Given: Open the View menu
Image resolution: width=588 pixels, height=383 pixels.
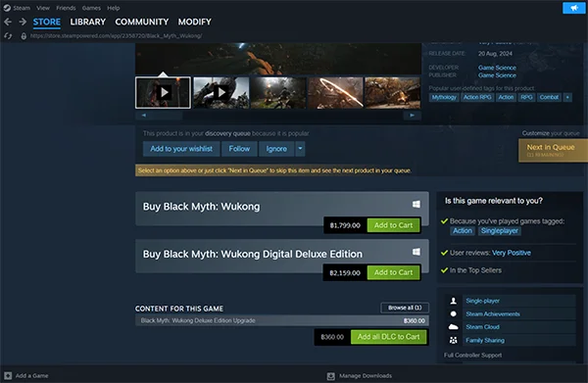Looking at the screenshot, I should 43,8.
